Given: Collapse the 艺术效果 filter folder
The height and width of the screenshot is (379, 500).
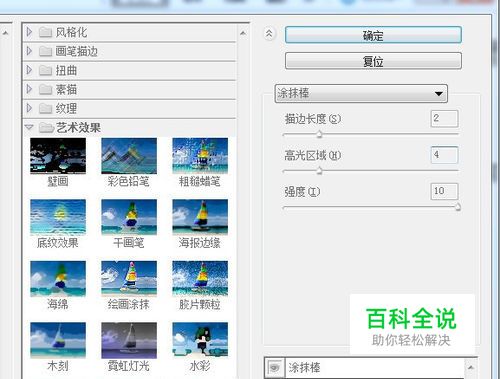Looking at the screenshot, I should (x=29, y=127).
